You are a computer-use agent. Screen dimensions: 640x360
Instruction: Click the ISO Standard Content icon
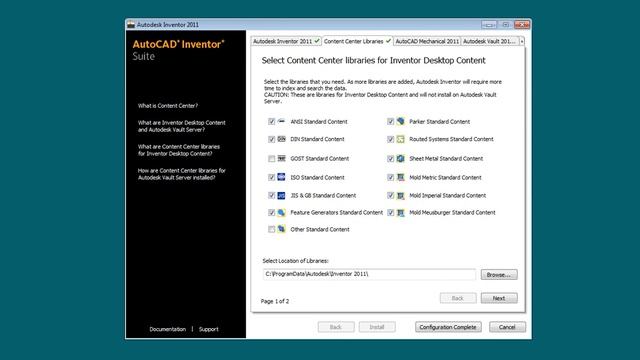pos(281,177)
